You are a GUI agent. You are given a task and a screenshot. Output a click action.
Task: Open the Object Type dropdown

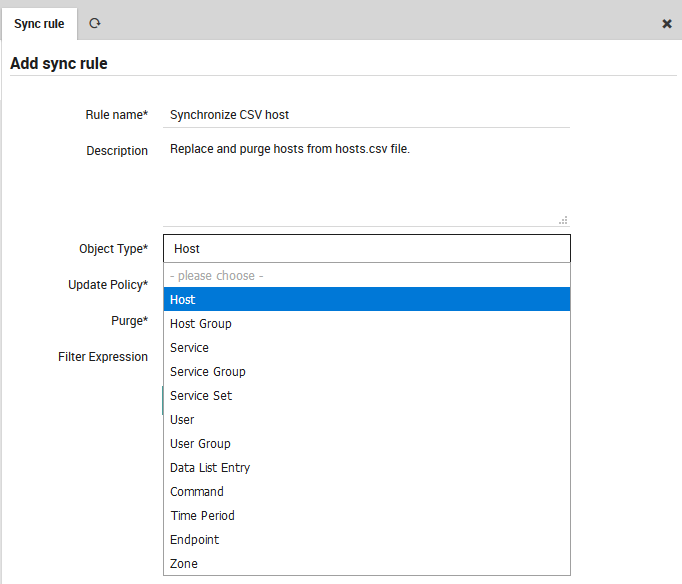(x=366, y=249)
